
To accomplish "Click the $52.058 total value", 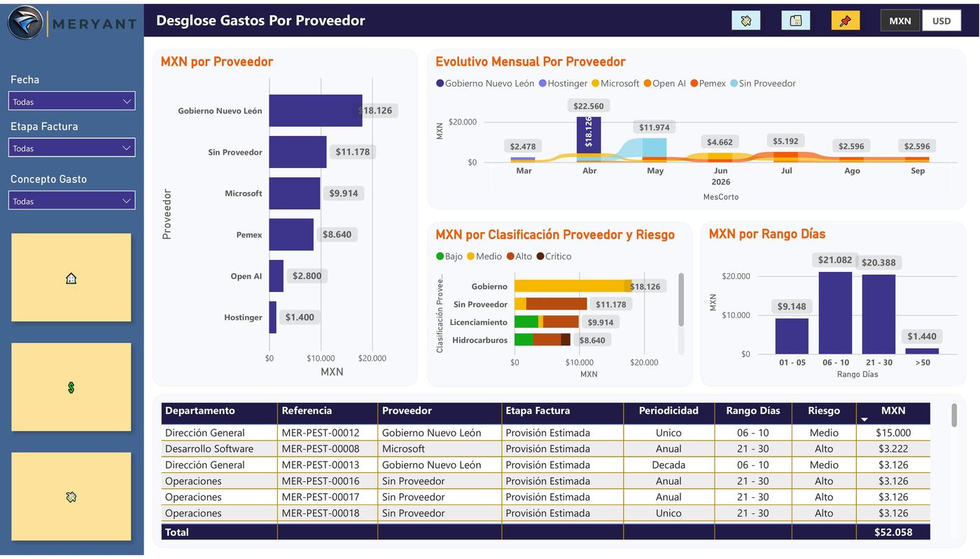I will point(893,532).
